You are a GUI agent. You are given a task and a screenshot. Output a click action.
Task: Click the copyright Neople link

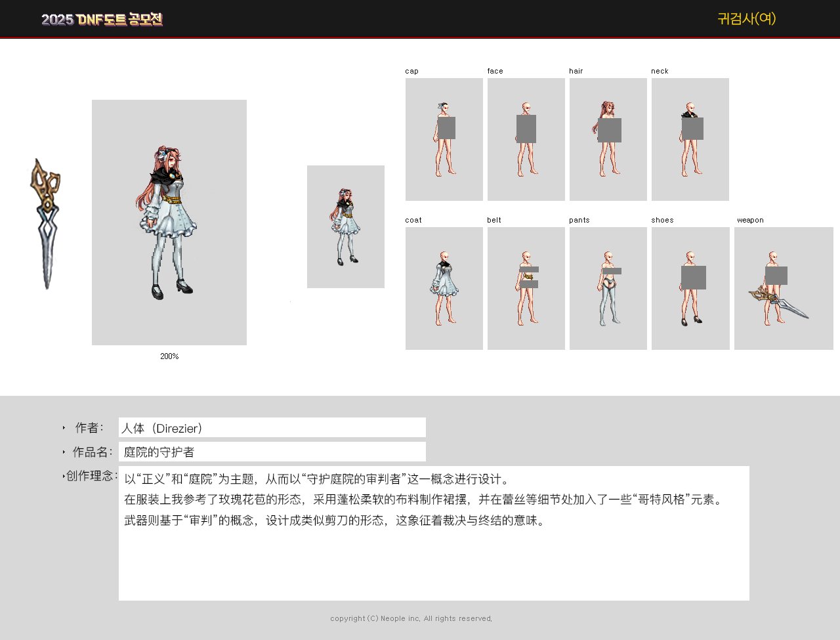(x=411, y=618)
